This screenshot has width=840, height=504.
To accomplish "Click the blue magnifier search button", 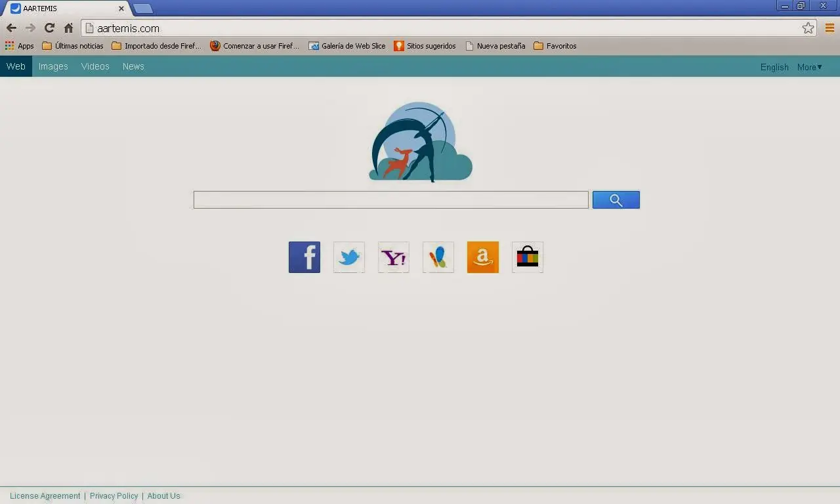I will click(x=616, y=200).
